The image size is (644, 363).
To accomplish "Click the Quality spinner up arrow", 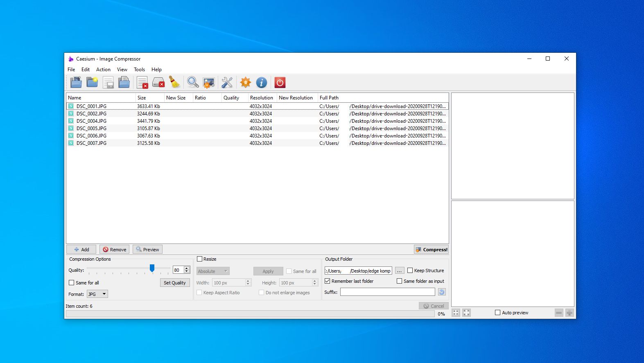I will point(187,268).
